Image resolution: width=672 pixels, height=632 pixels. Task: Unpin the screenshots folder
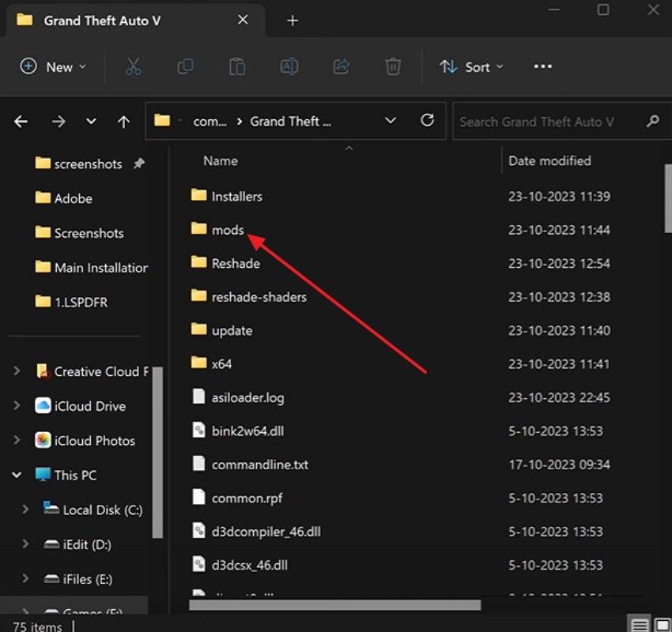pyautogui.click(x=139, y=164)
